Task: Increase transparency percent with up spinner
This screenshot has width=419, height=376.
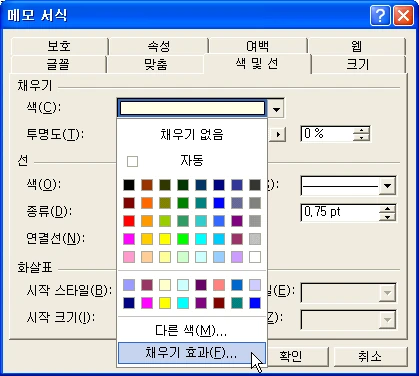Action: (x=361, y=130)
